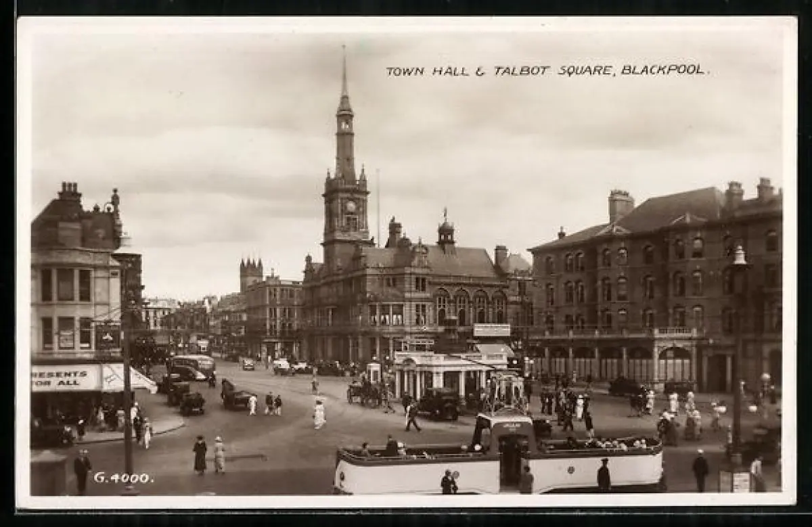Click the 'Presents for All' shop sign
This screenshot has height=527, width=812.
coord(66,378)
